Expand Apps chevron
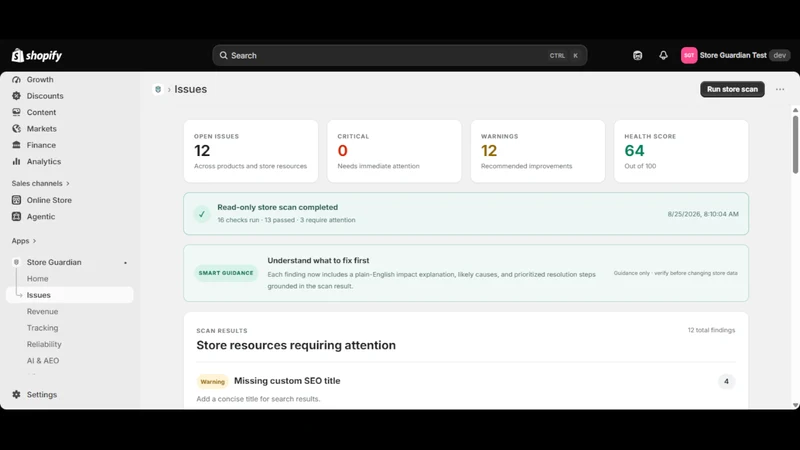800x450 pixels. (x=34, y=241)
